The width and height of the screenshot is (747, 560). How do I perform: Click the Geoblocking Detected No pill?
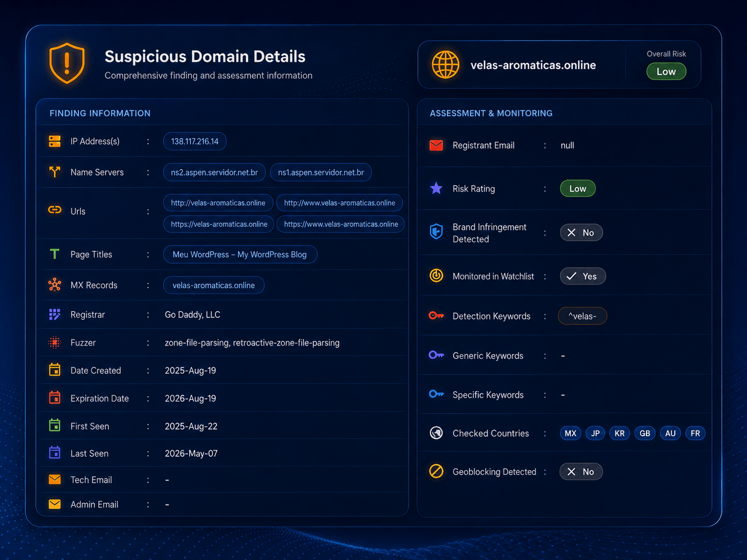point(581,472)
